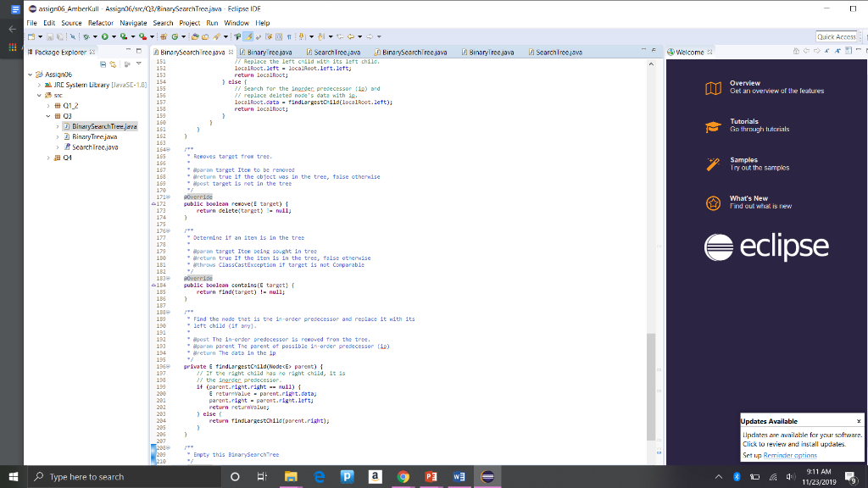
Task: Toggle code fold marker at line 176
Action: pyautogui.click(x=169, y=230)
